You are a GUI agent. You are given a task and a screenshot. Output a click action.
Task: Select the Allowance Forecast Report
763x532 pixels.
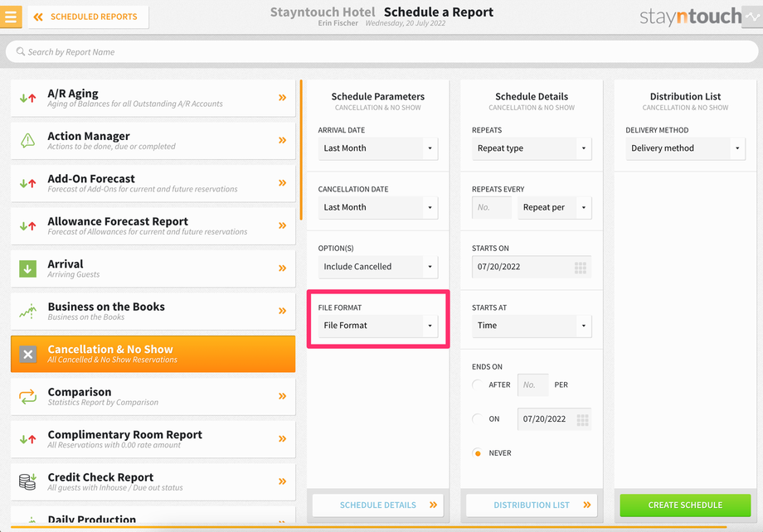pyautogui.click(x=153, y=225)
